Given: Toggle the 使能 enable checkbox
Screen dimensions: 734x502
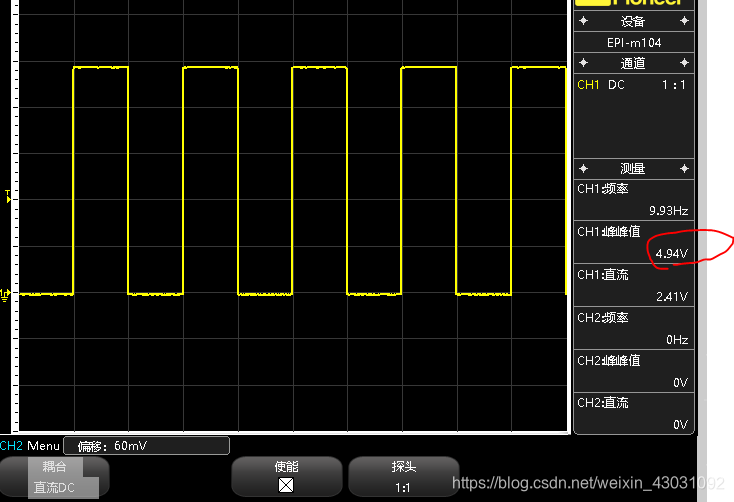Looking at the screenshot, I should (286, 485).
